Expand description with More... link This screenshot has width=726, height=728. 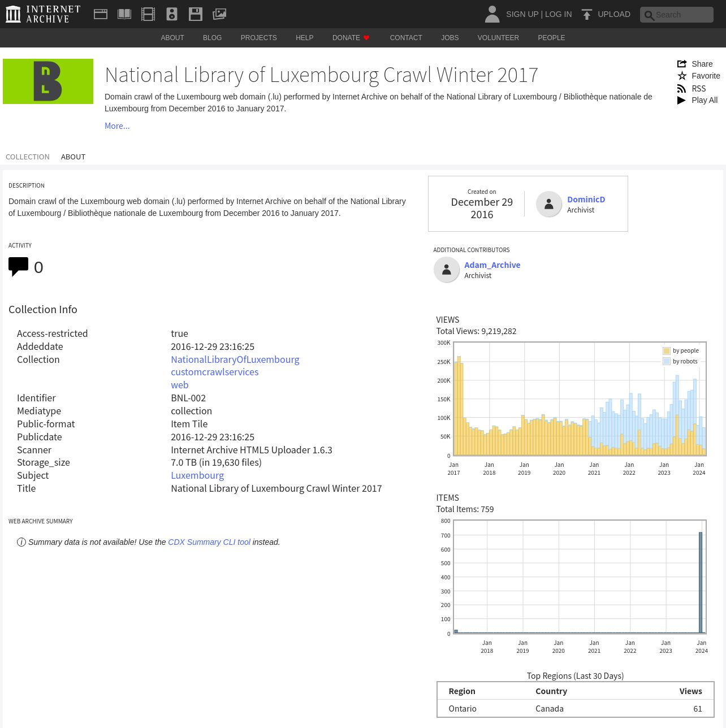coord(117,126)
